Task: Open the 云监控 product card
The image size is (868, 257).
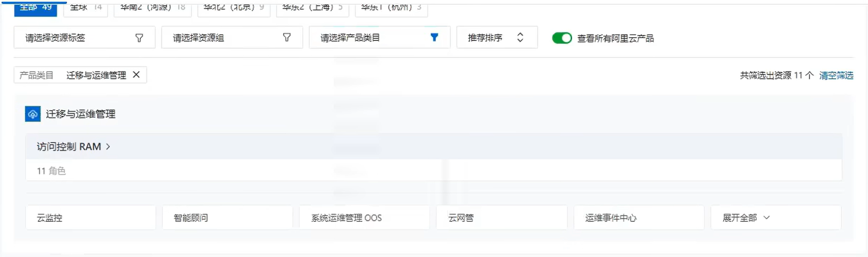Action: click(x=90, y=218)
